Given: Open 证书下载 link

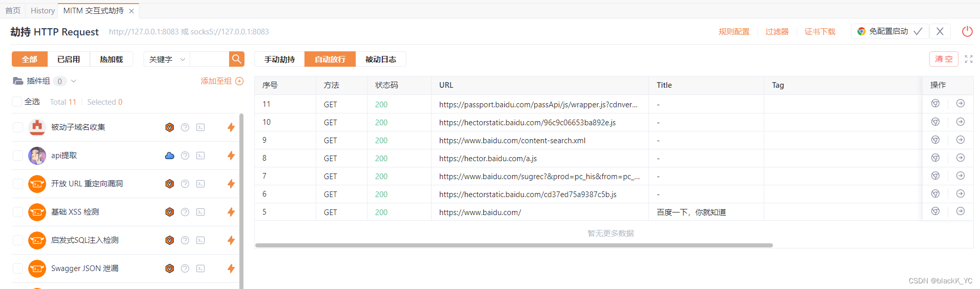Looking at the screenshot, I should pyautogui.click(x=820, y=31).
